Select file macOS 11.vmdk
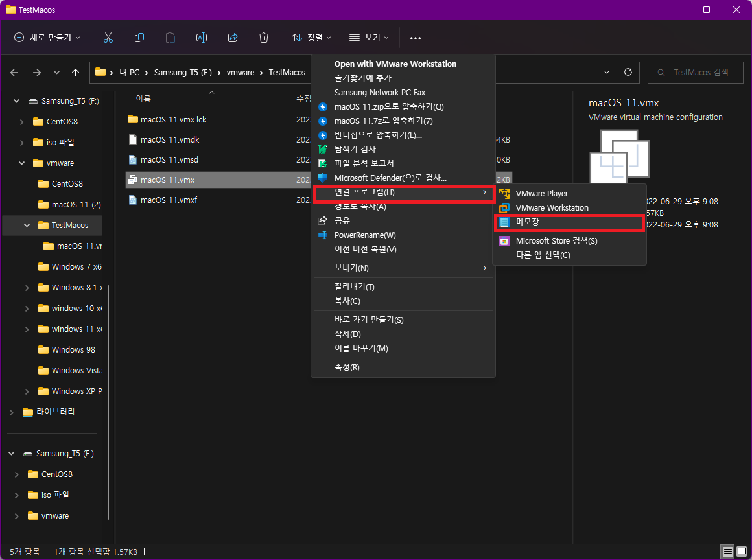This screenshot has width=752, height=560. tap(170, 139)
